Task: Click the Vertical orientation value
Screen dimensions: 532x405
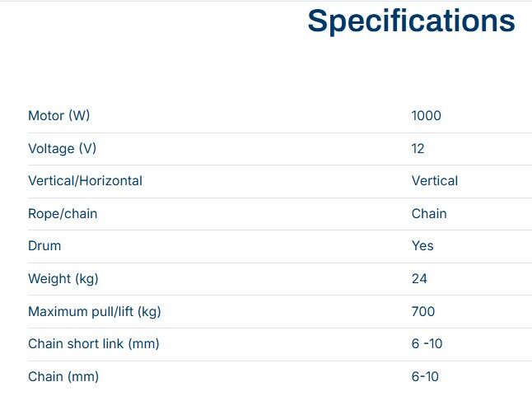Action: 434,181
